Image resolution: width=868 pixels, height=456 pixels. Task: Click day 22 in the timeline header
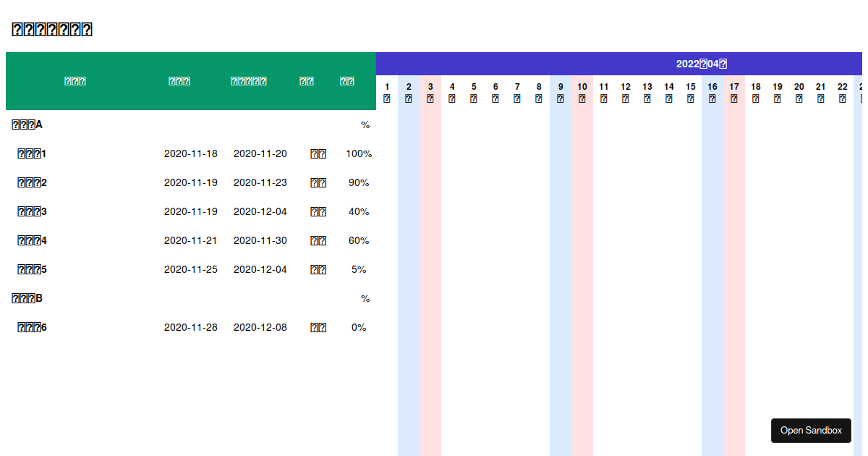pos(843,93)
